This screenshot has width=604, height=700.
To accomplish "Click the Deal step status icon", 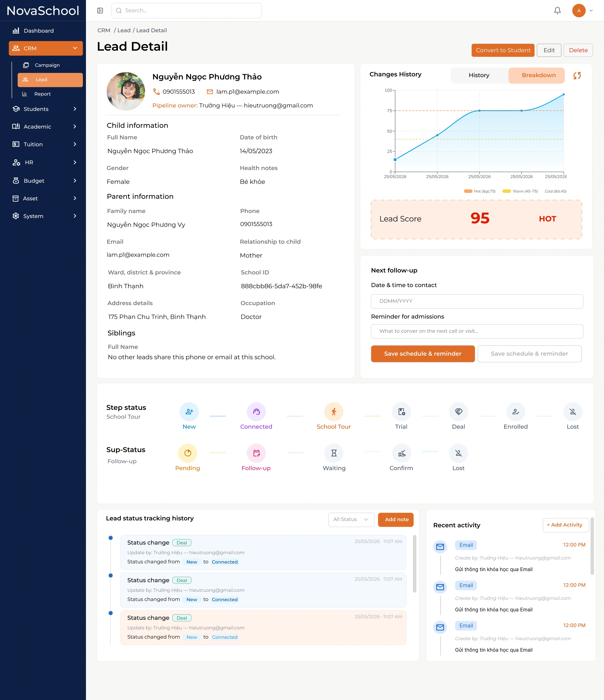I will (458, 411).
